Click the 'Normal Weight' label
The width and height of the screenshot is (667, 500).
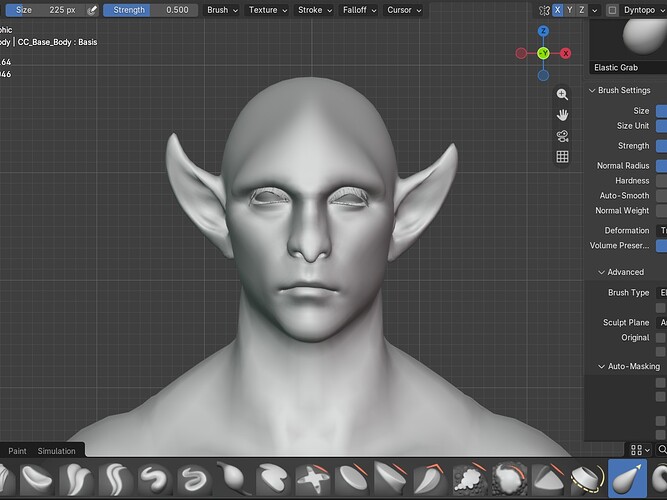(x=622, y=211)
